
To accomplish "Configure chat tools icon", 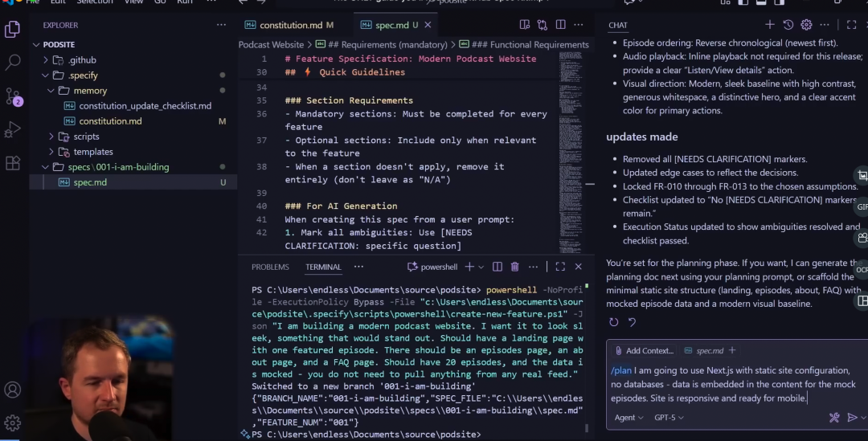I will click(834, 418).
